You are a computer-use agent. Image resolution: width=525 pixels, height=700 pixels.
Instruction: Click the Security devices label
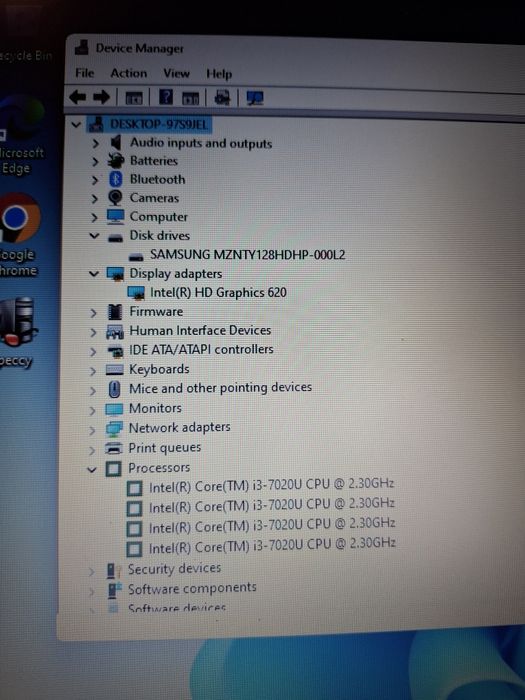coord(174,568)
